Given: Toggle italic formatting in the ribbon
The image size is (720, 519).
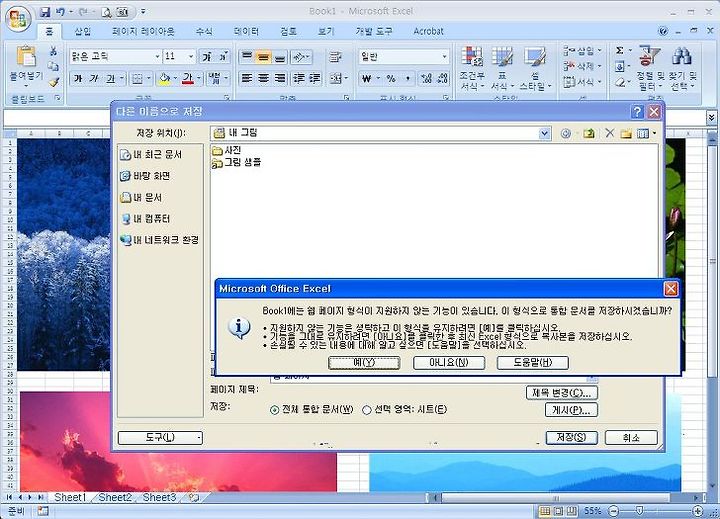Looking at the screenshot, I should coord(94,79).
